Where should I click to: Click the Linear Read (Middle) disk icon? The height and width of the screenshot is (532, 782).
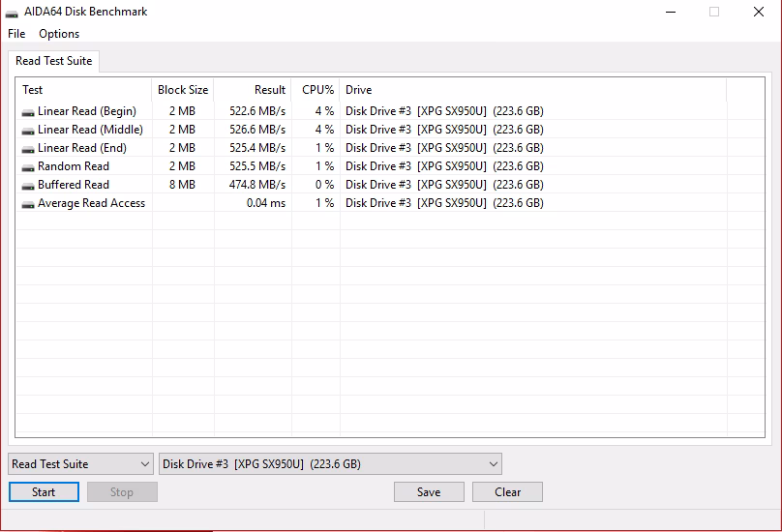click(28, 131)
